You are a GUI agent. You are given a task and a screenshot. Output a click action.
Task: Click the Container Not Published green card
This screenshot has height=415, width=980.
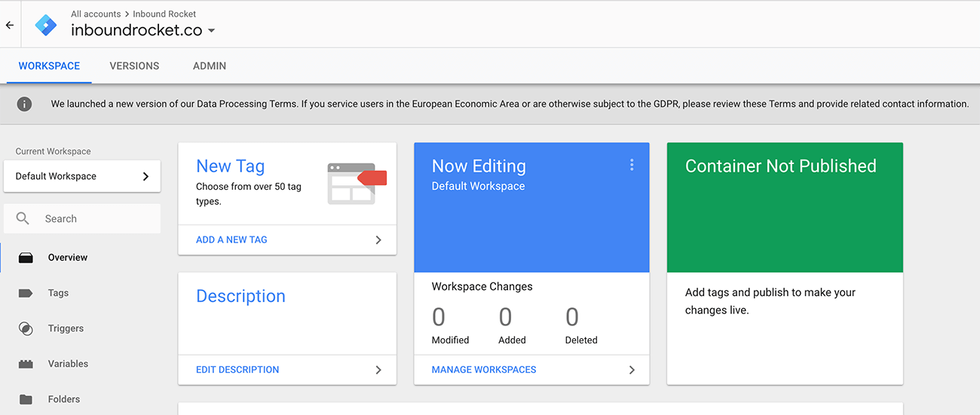[x=785, y=207]
